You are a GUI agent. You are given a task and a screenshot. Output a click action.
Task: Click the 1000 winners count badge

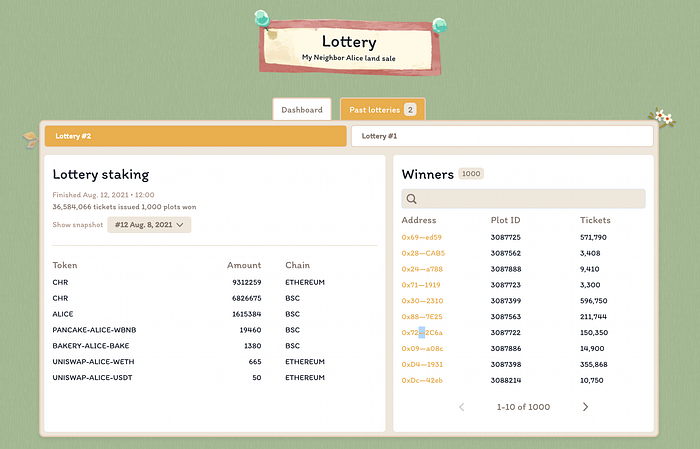click(x=471, y=174)
